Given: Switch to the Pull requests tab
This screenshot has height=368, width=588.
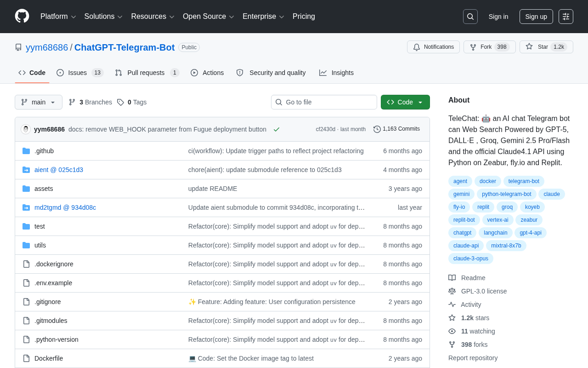Looking at the screenshot, I should (147, 73).
